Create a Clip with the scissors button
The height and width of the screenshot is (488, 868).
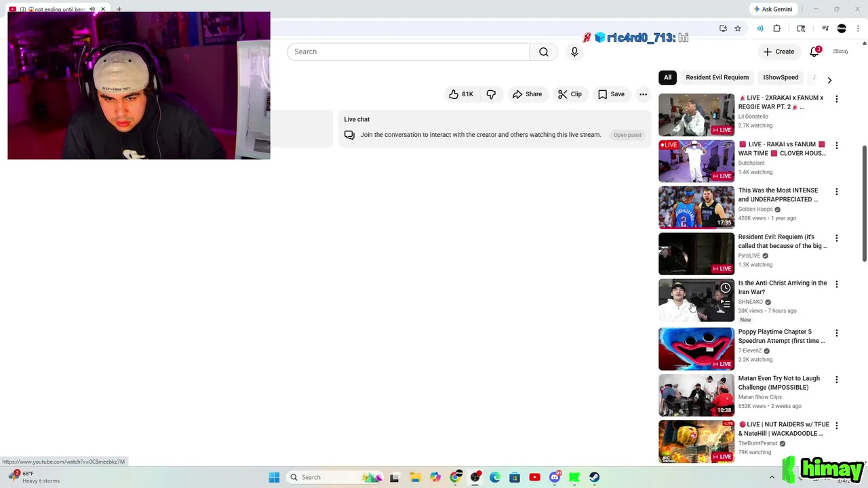(570, 94)
